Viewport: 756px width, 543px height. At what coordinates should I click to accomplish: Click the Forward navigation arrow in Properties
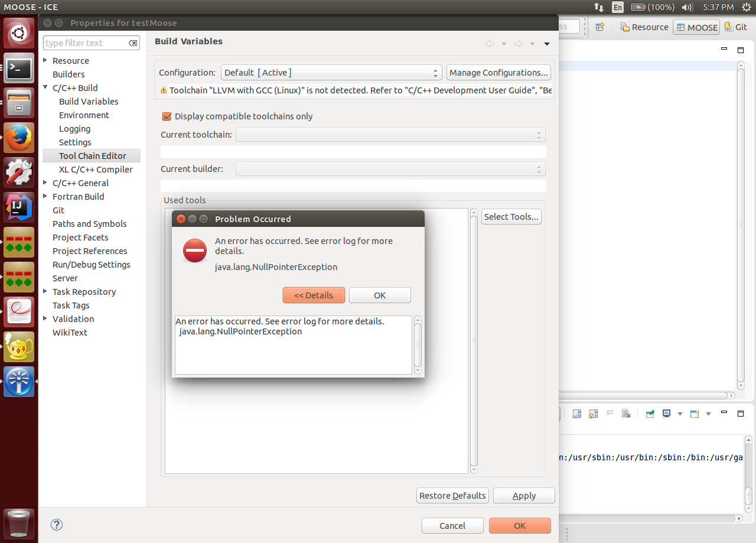(519, 44)
